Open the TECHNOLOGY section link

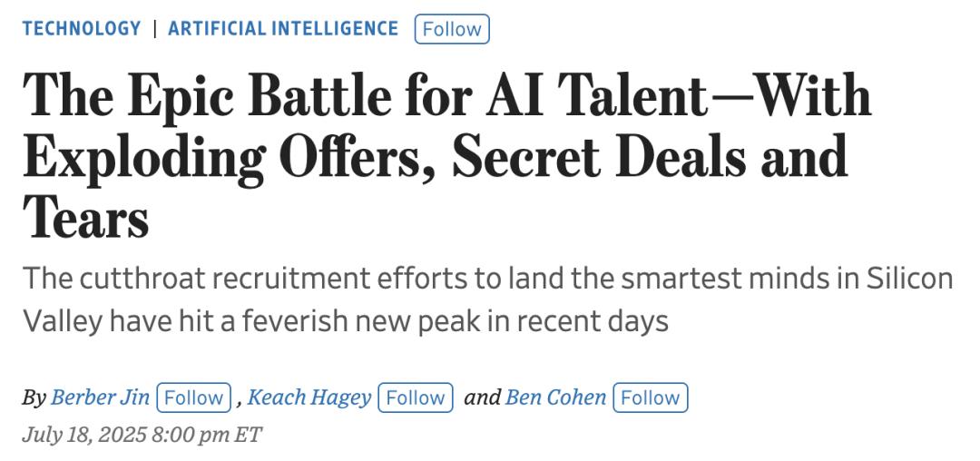point(82,29)
